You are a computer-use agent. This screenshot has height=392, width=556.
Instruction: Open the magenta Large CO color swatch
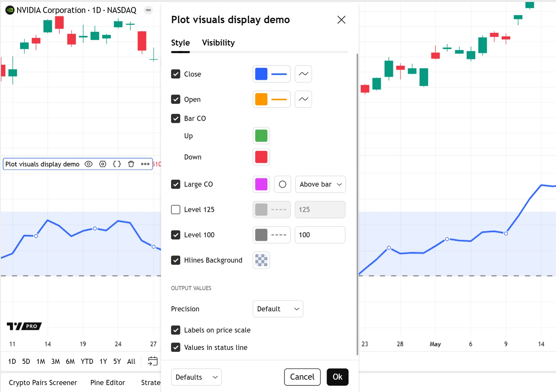pos(261,184)
